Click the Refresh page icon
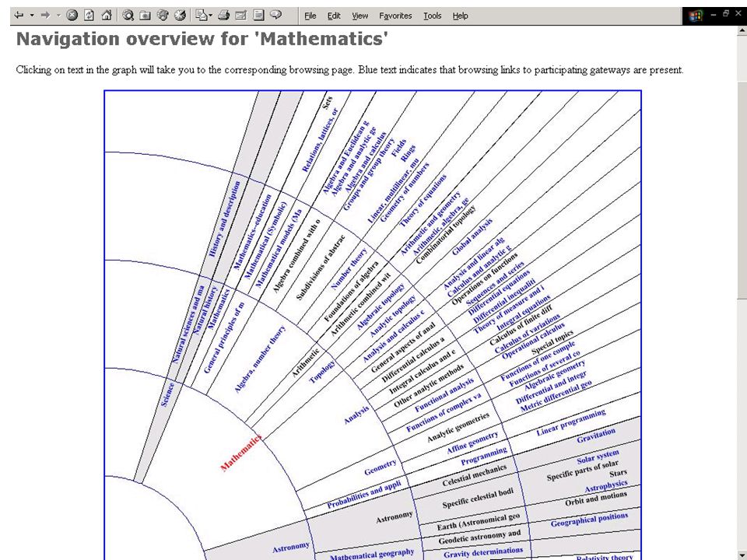The height and width of the screenshot is (560, 747). click(89, 16)
